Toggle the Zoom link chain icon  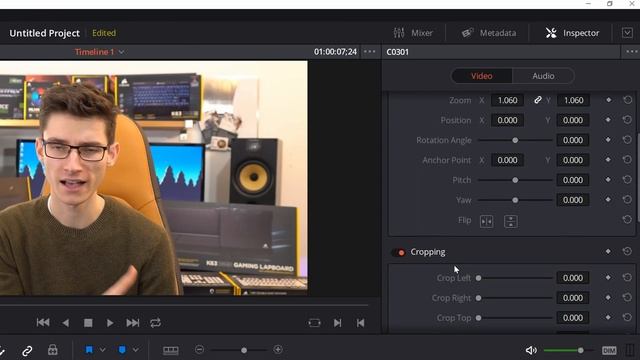(538, 100)
